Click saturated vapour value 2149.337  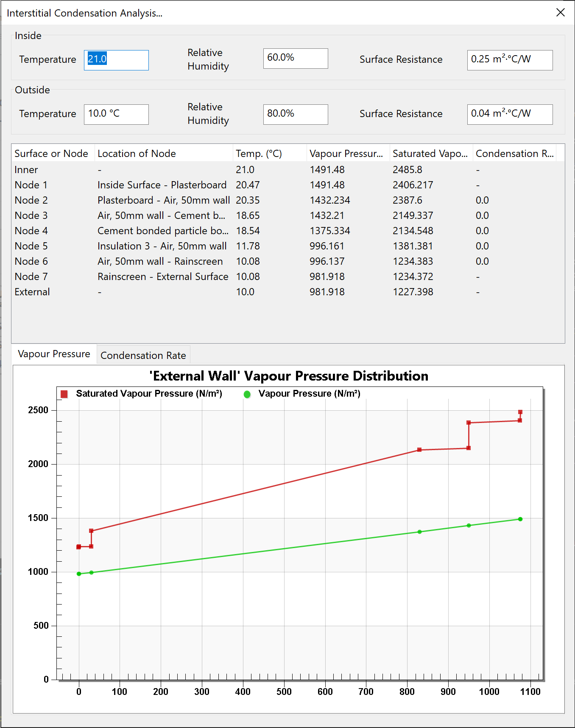(413, 216)
